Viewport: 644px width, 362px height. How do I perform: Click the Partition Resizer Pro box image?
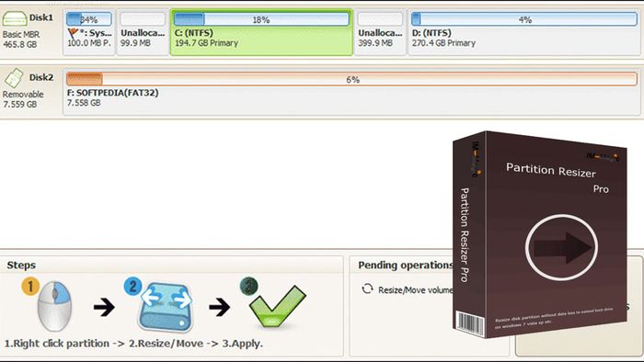(540, 234)
